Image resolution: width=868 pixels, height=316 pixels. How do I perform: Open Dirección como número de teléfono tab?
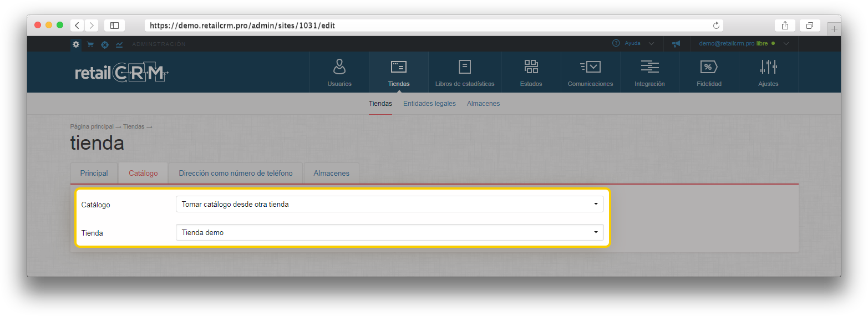[236, 173]
